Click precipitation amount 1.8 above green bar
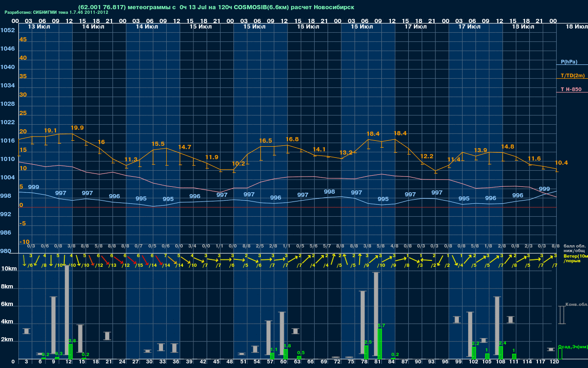Screen dimensions: 588x368 click(288, 346)
